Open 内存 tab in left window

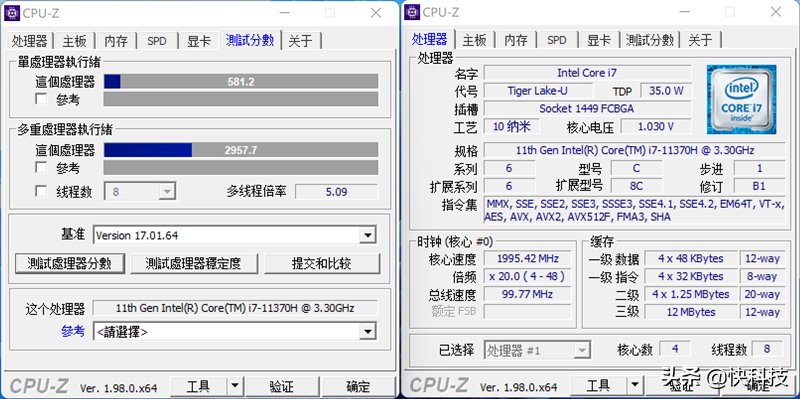(x=116, y=41)
